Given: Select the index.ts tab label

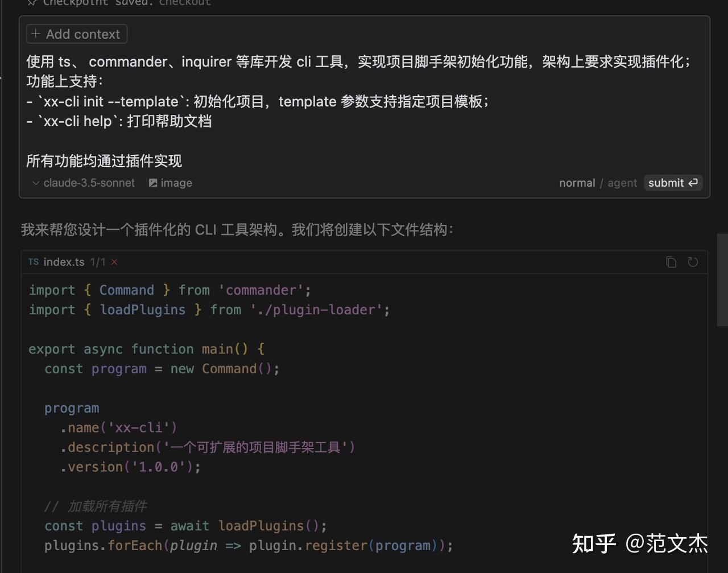Looking at the screenshot, I should pyautogui.click(x=64, y=262).
